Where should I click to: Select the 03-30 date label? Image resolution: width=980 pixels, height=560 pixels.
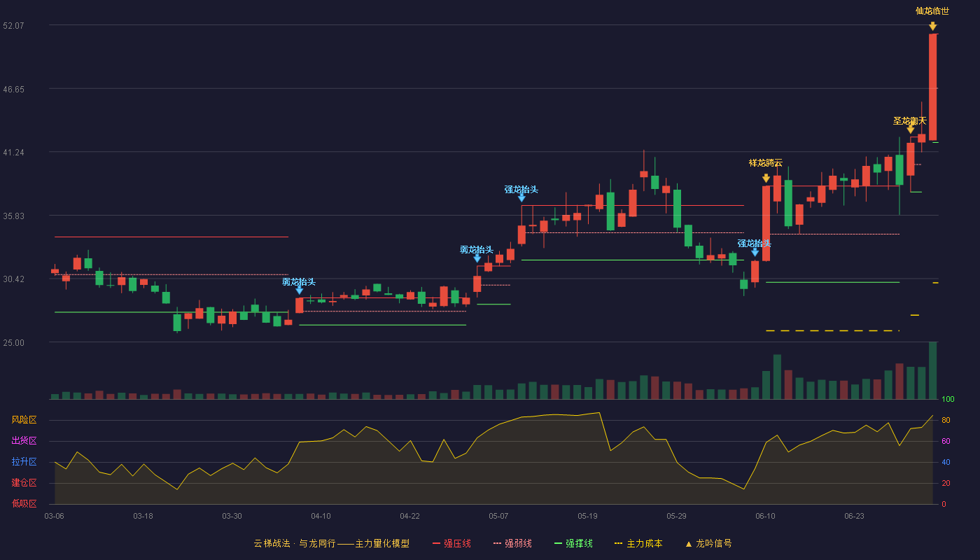232,516
